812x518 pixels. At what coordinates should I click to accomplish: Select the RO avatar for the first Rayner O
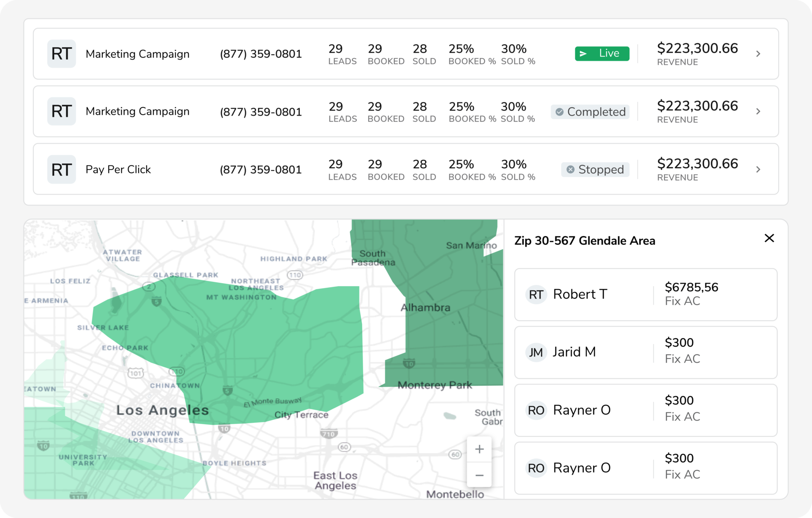pyautogui.click(x=536, y=410)
